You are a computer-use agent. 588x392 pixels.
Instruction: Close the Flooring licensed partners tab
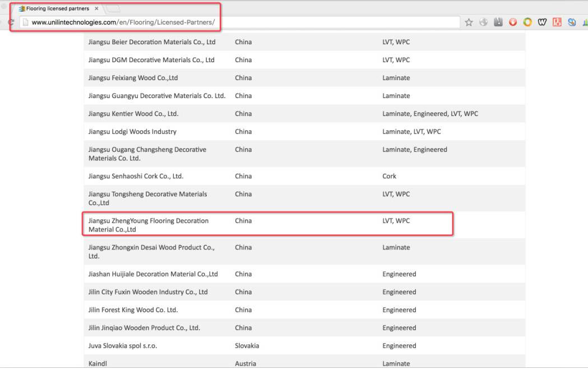(x=96, y=9)
